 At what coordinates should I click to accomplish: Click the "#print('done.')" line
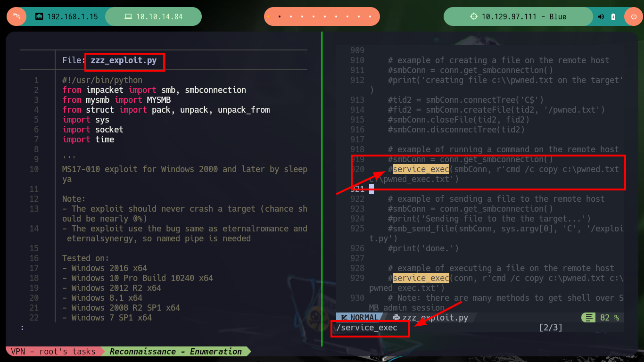coord(423,248)
